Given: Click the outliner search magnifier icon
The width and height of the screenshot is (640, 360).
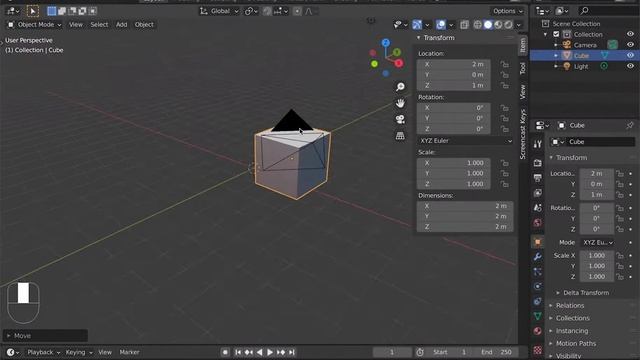Looking at the screenshot, I should 584,11.
